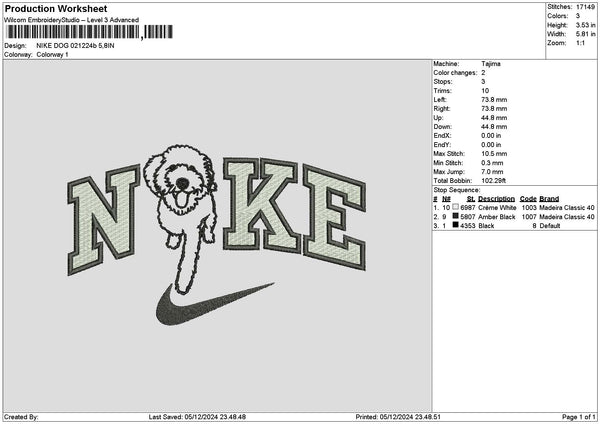Screen dimensions: 600x424
Task: Click the 'Color changes:' label
Action: coord(455,73)
